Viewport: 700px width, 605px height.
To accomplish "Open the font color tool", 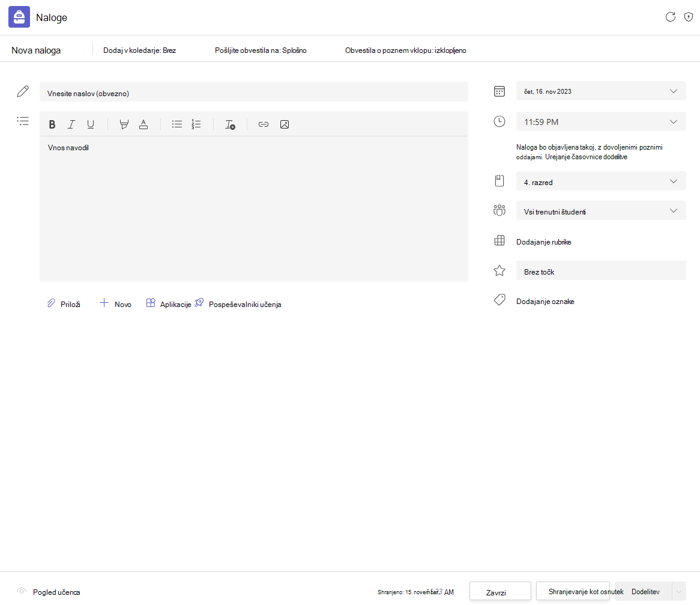I will click(143, 124).
